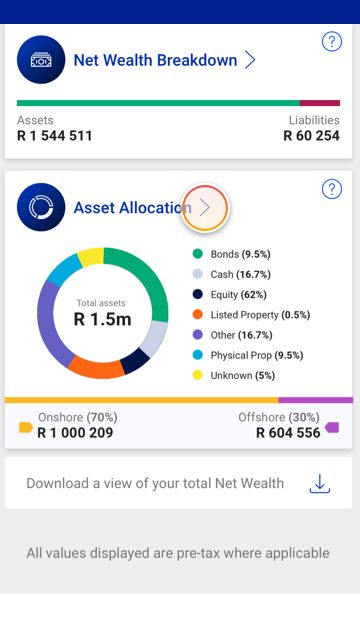Select the orange Listed Property legend dot

(198, 314)
